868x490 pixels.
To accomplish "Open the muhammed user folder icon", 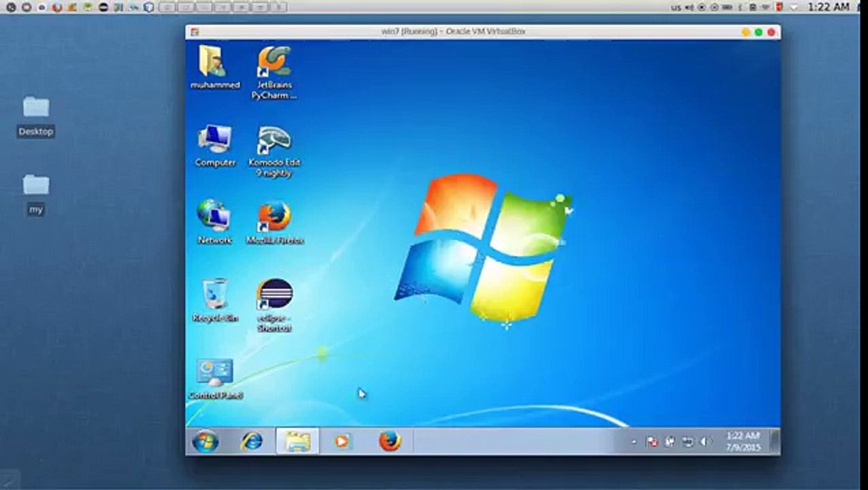I will [214, 67].
